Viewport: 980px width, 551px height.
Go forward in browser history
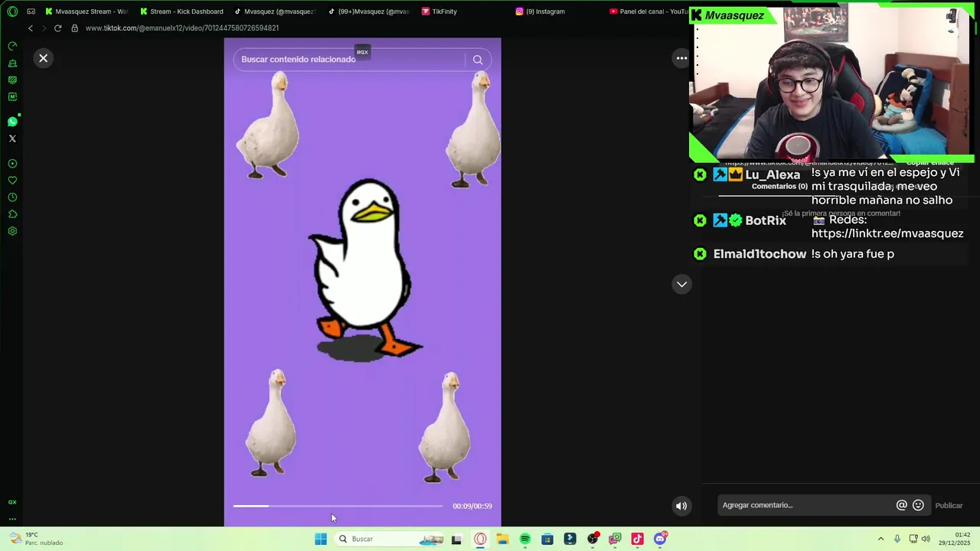click(44, 28)
